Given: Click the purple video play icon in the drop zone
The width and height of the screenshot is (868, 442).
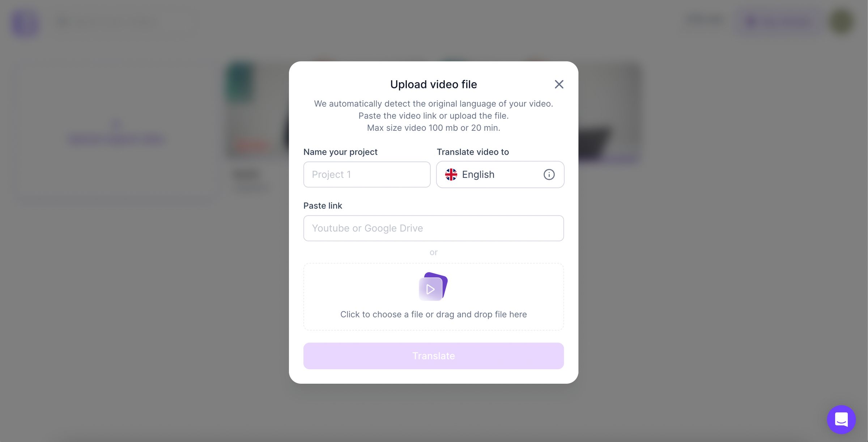Looking at the screenshot, I should tap(433, 287).
